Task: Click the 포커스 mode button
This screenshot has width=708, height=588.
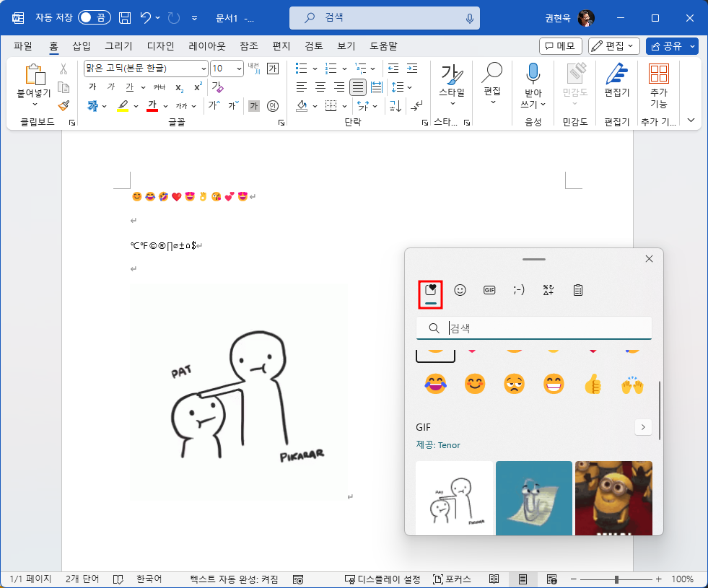Action: click(x=452, y=579)
